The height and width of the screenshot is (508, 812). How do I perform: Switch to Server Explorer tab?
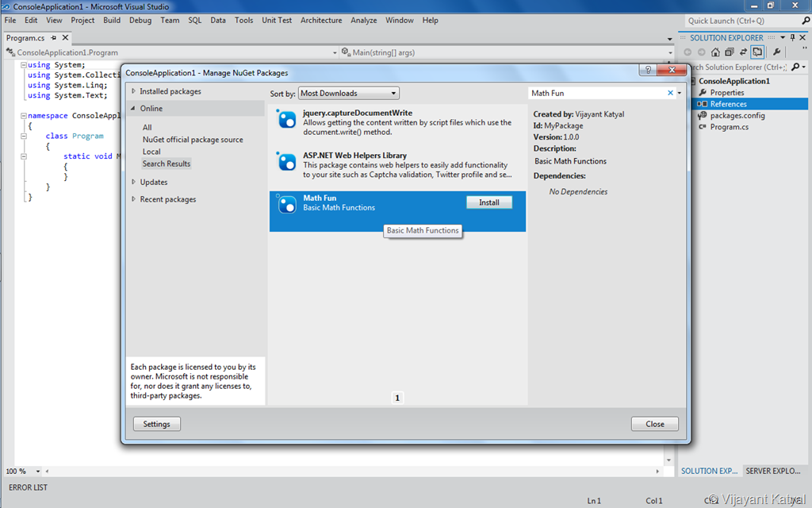(773, 471)
